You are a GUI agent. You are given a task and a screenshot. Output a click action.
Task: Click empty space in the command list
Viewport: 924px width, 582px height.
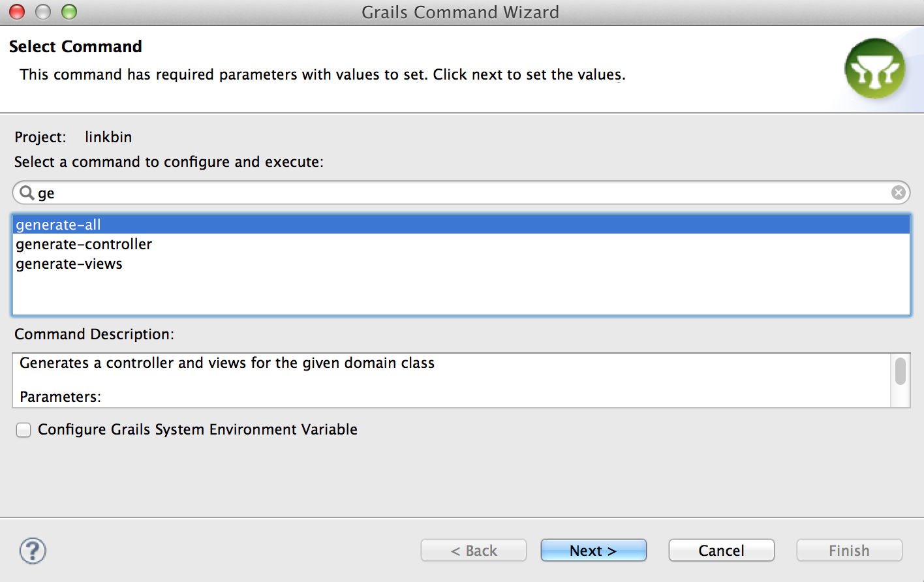pyautogui.click(x=457, y=294)
